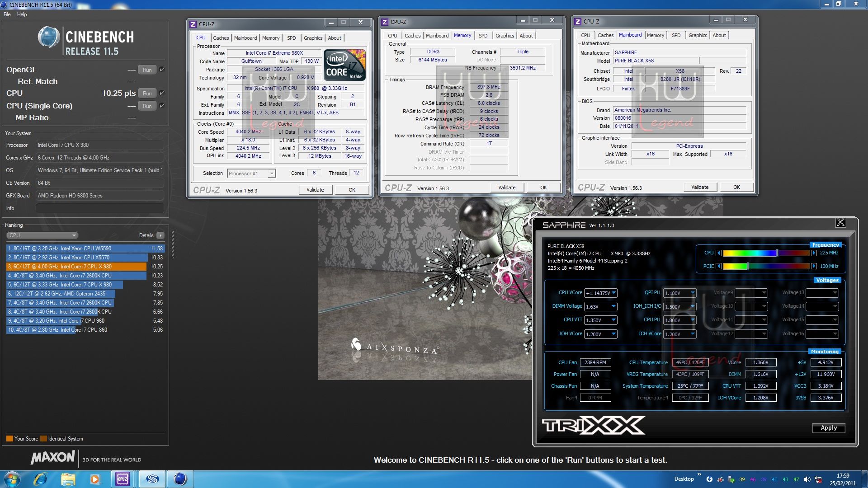Screen dimensions: 868x488
Task: Switch to Sapphire TRIXX taskbar button
Action: (x=152, y=479)
